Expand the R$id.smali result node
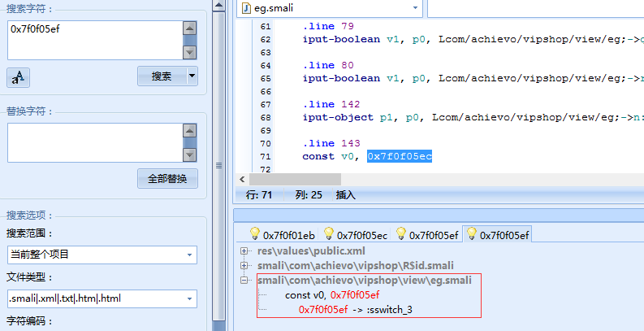The height and width of the screenshot is (331, 644). coord(244,265)
